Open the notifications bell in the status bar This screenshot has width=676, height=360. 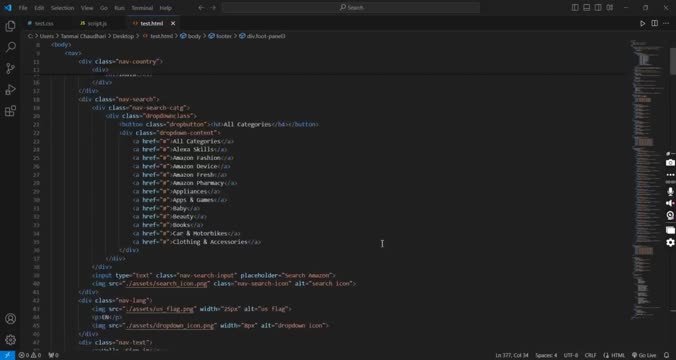667,355
